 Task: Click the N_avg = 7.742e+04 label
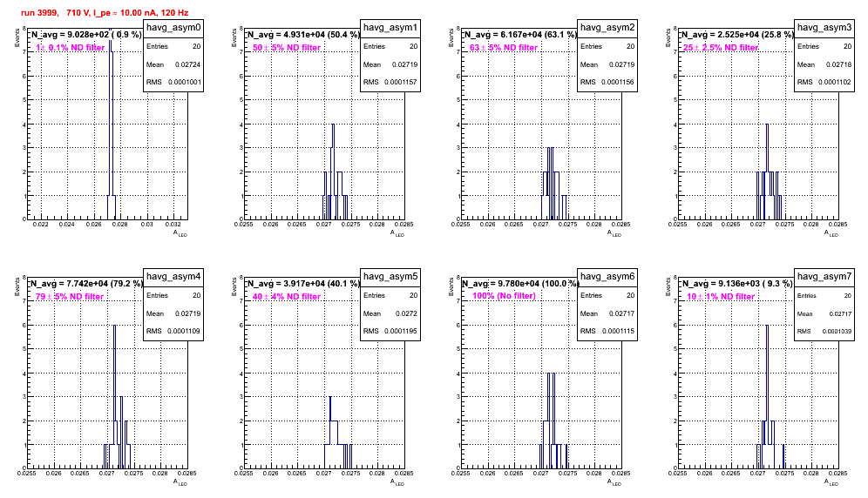[x=86, y=284]
